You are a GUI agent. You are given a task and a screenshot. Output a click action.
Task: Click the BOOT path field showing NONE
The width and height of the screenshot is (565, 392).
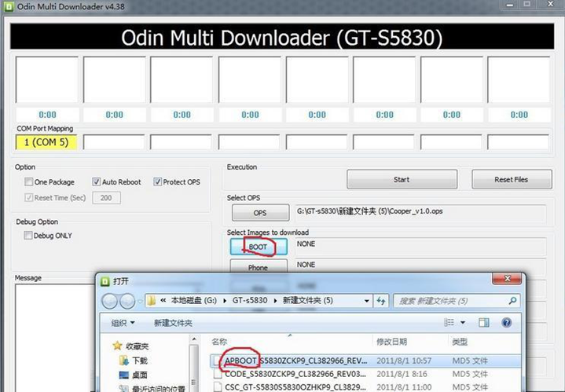pyautogui.click(x=420, y=246)
